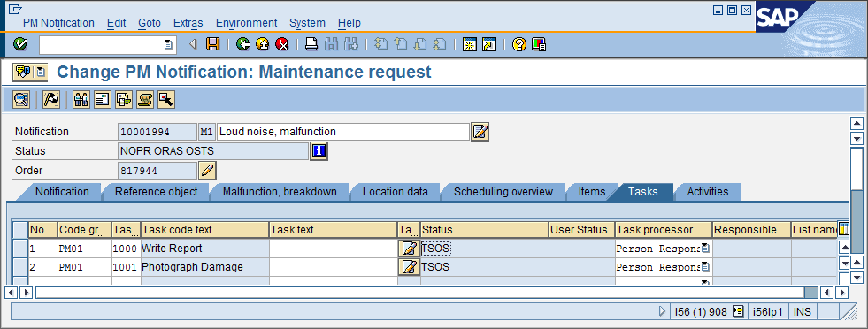Click the horizontal scrollbar thumb
868x329 pixels.
[811, 292]
